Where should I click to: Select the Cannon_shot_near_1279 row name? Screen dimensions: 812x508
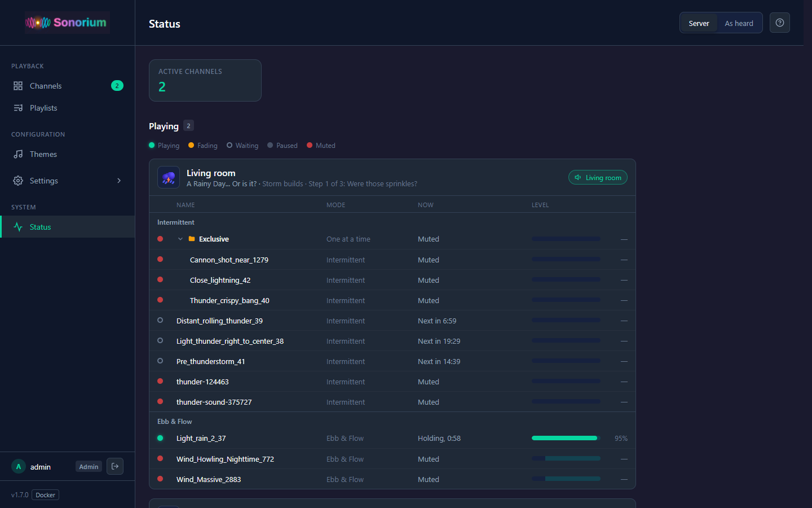pos(229,260)
